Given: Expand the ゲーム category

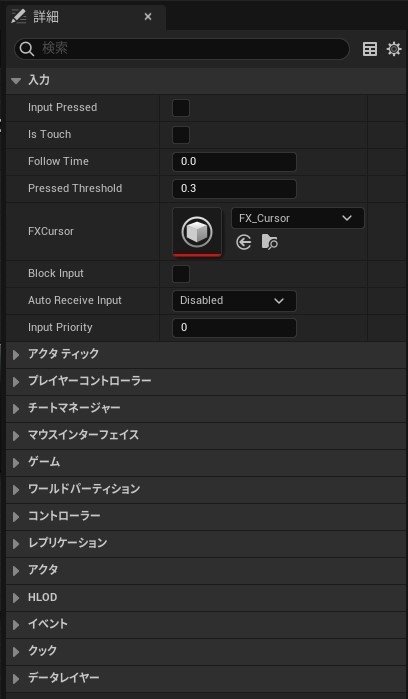Looking at the screenshot, I should coord(16,463).
